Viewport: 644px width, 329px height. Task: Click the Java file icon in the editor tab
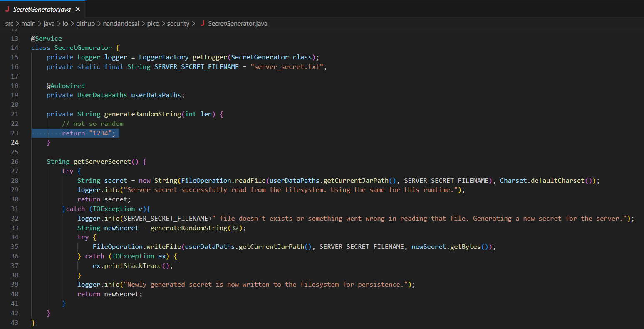pos(7,9)
